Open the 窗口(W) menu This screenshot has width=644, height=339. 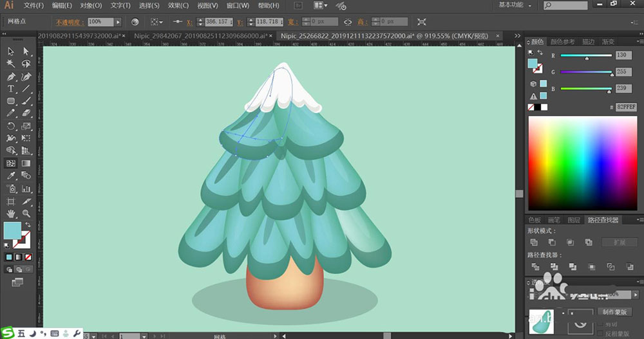coord(238,5)
